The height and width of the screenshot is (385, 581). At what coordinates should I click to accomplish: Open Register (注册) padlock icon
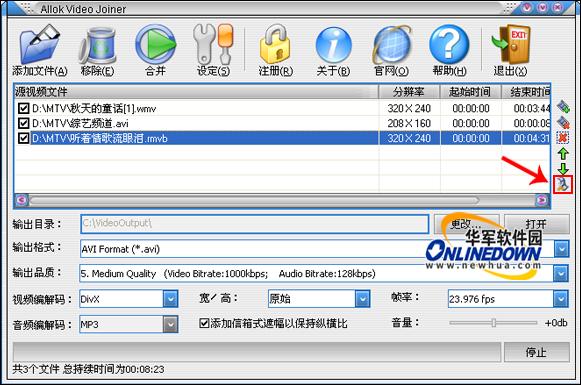(x=275, y=44)
